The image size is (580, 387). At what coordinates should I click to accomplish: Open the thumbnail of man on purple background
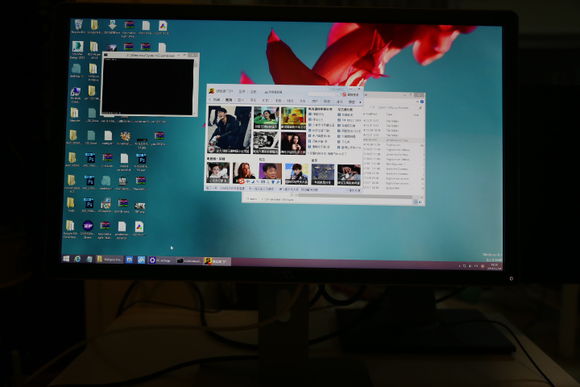point(270,173)
